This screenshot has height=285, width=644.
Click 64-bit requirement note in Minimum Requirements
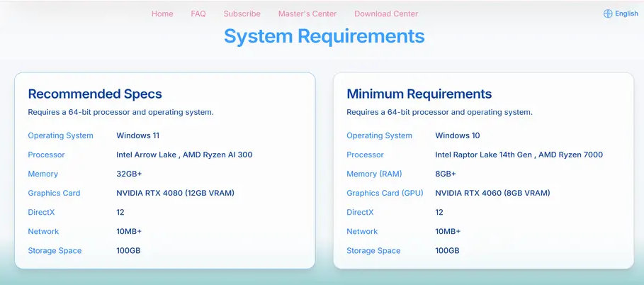click(439, 112)
